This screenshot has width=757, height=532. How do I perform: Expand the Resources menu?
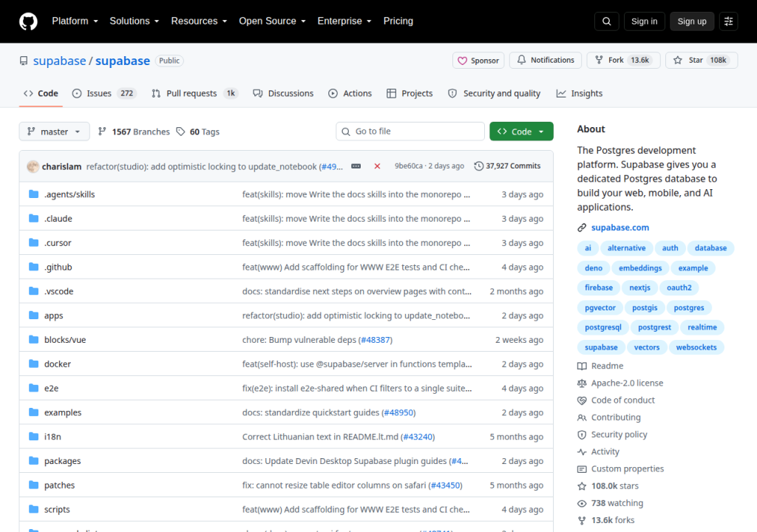coord(199,21)
